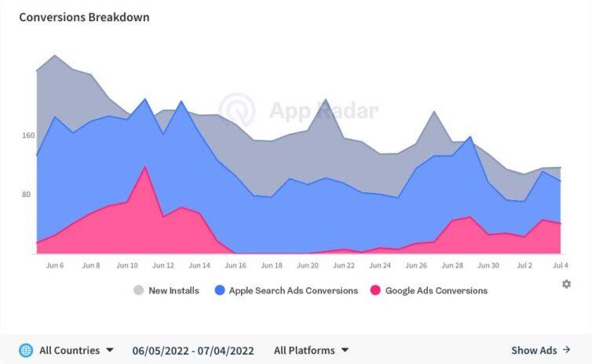This screenshot has width=592, height=364.
Task: Click the Jun 6 axis date label
Action: pos(55,265)
